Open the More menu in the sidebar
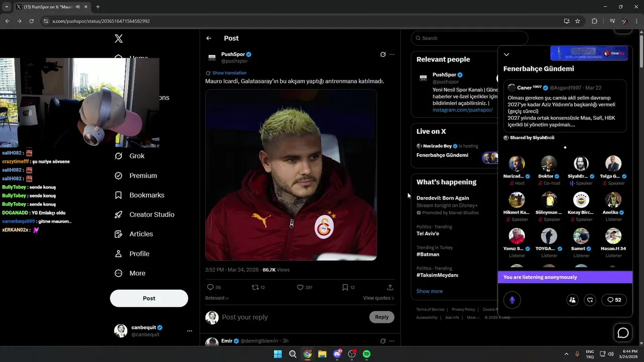Screen dimensions: 644x362 pyautogui.click(x=130, y=273)
